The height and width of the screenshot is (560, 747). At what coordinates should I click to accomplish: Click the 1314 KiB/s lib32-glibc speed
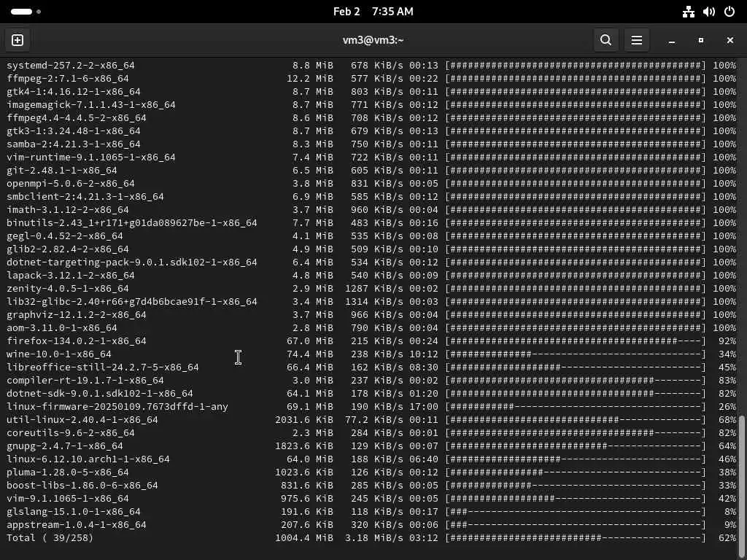(374, 301)
